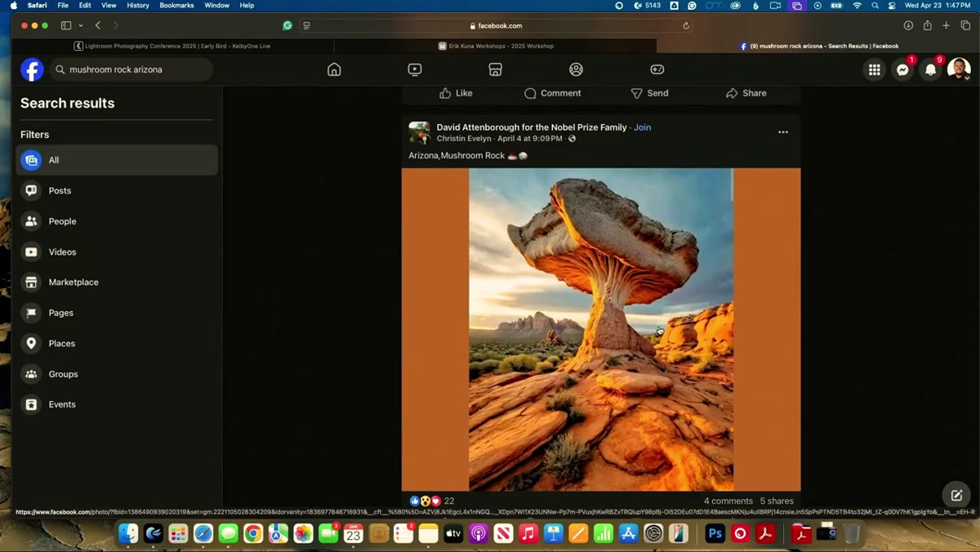
Task: Select the Groups filter in sidebar
Action: click(117, 374)
